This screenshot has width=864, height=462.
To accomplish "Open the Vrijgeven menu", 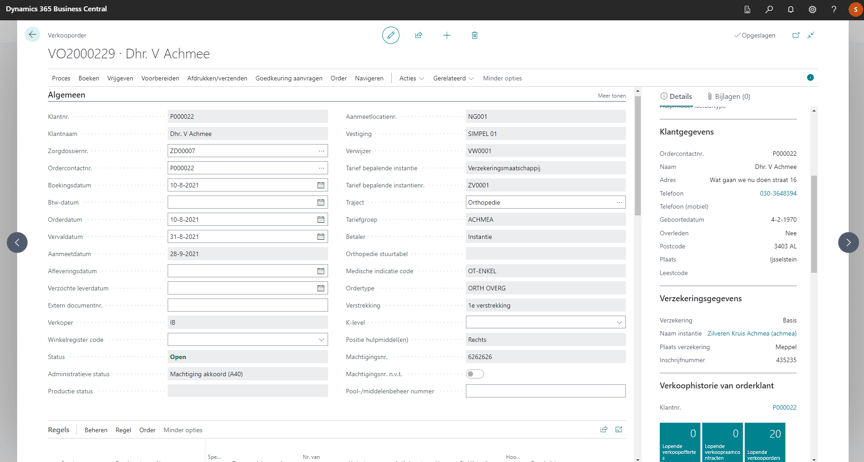I will click(120, 78).
